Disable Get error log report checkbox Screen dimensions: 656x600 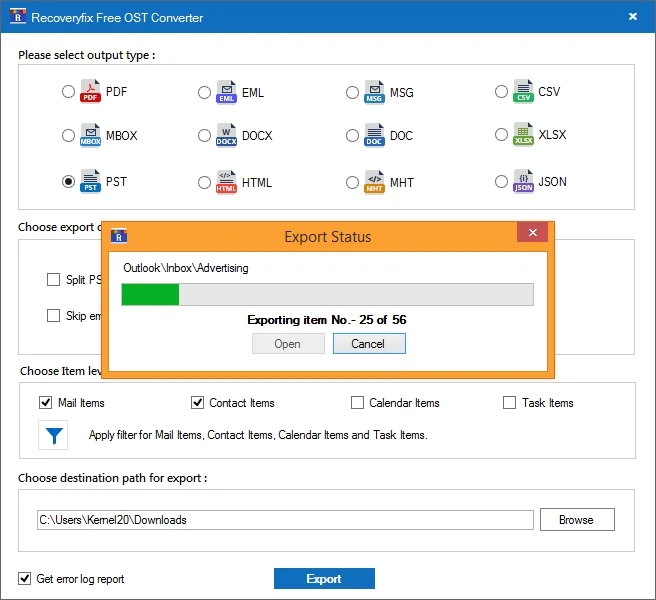[x=24, y=578]
